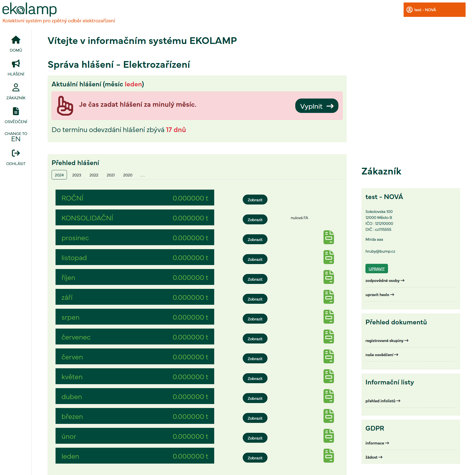Open document icon for únor
This screenshot has height=475, width=476.
click(329, 436)
